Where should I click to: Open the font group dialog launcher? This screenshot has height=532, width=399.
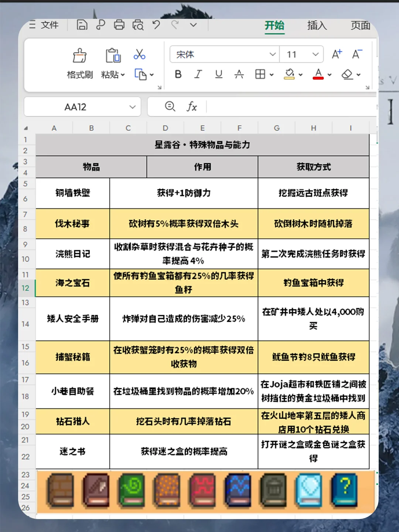[x=368, y=88]
